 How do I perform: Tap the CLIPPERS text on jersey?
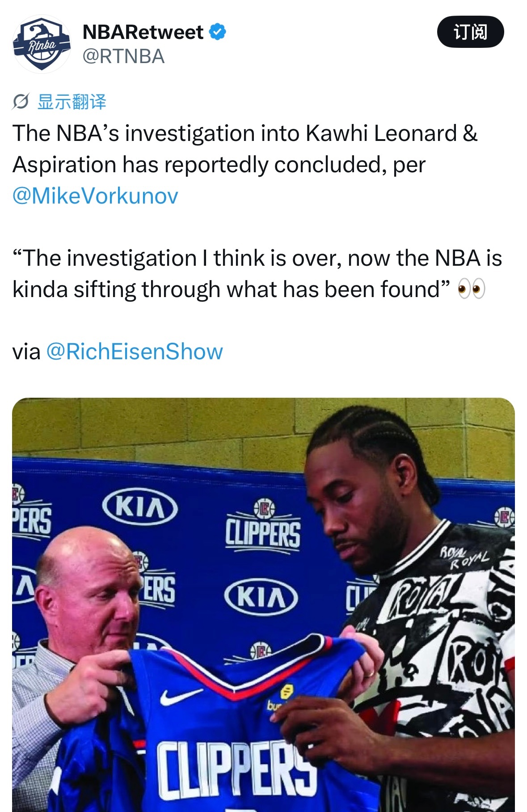236,770
